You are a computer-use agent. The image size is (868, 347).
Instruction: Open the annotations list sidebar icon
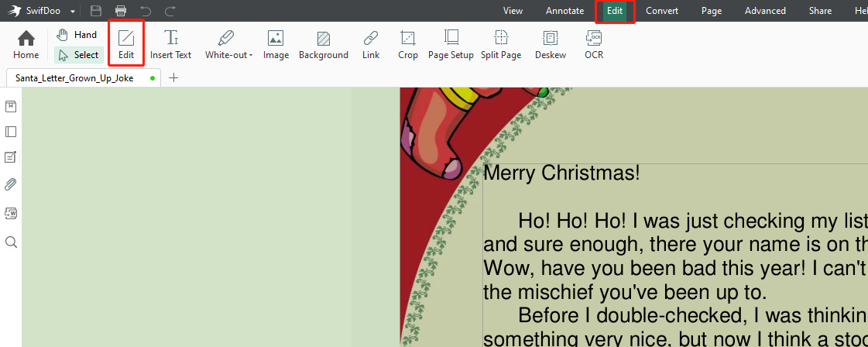(11, 158)
